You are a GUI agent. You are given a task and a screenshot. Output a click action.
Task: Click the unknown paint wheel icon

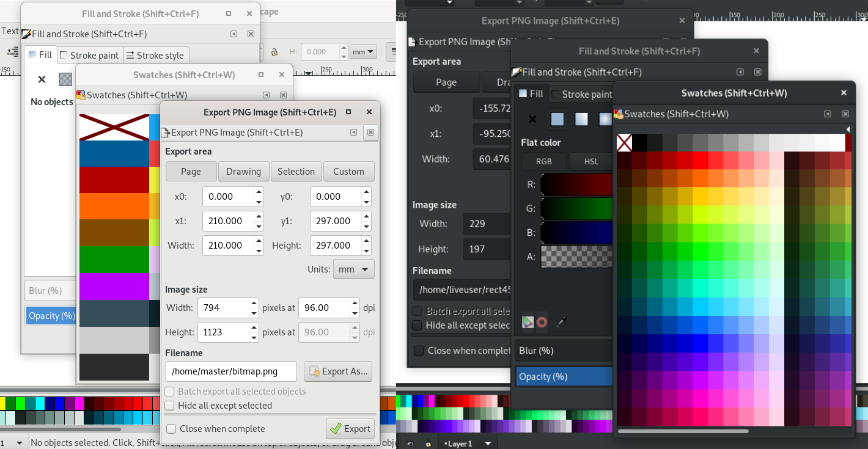point(542,322)
